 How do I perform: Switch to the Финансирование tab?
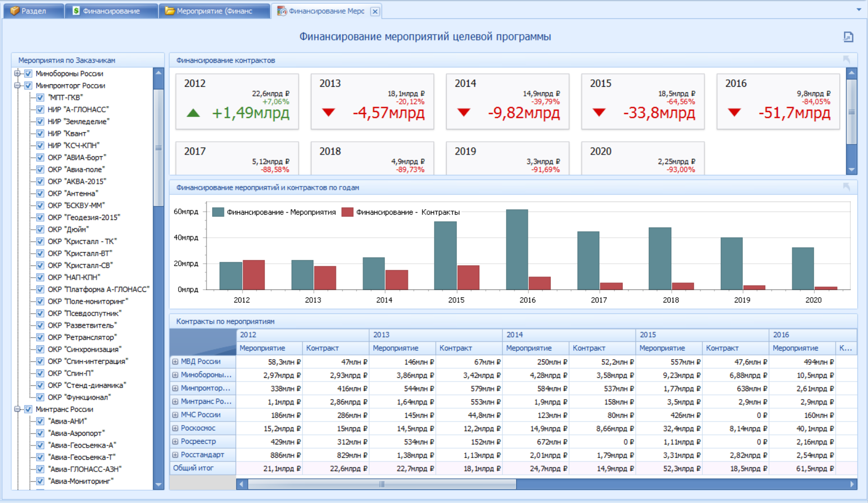click(x=111, y=11)
